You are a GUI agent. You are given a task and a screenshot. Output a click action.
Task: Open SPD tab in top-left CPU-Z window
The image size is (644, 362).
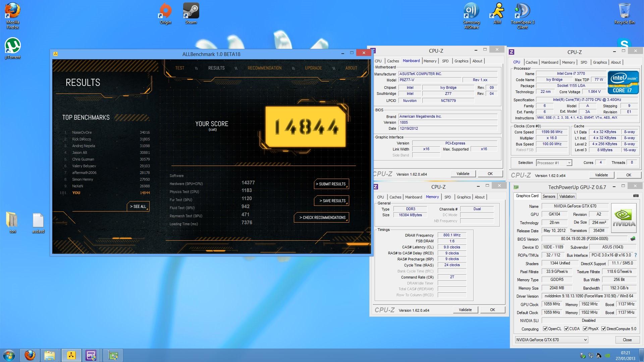click(x=445, y=61)
